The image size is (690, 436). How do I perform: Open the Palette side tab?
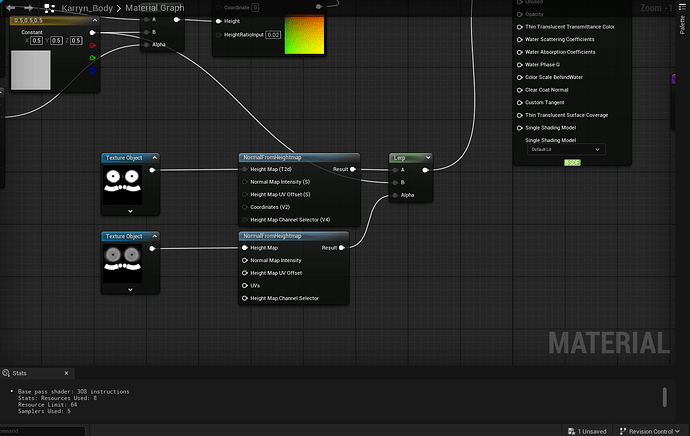(x=683, y=25)
